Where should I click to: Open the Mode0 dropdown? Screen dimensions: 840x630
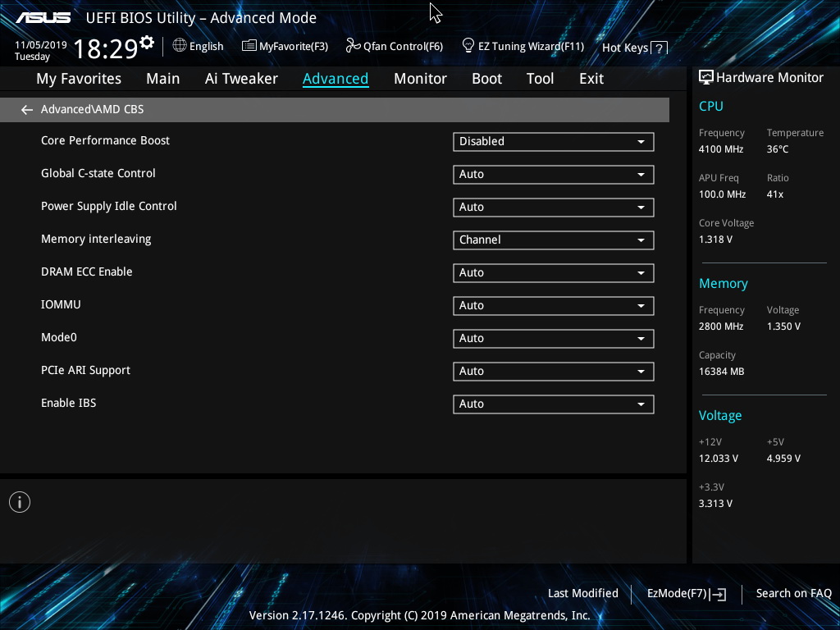554,339
